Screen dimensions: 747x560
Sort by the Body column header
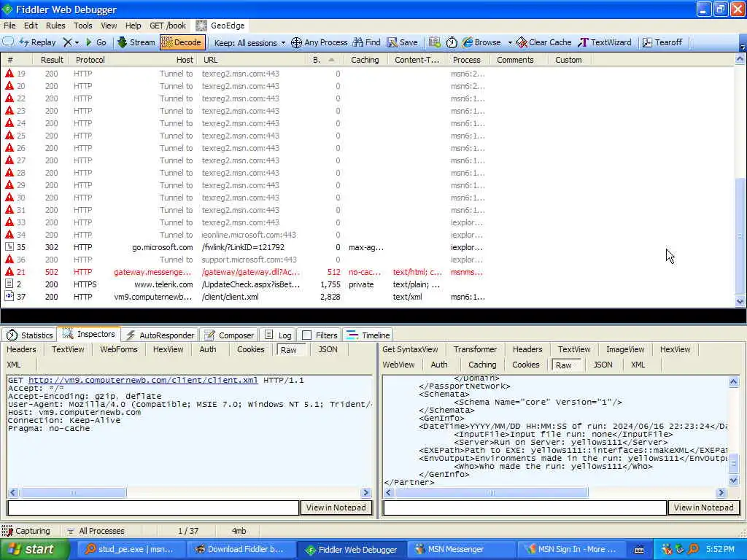[x=323, y=60]
